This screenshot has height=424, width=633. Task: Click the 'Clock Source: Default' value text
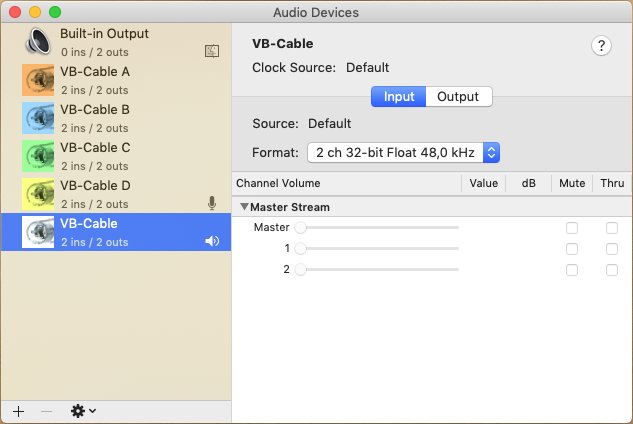pyautogui.click(x=367, y=67)
